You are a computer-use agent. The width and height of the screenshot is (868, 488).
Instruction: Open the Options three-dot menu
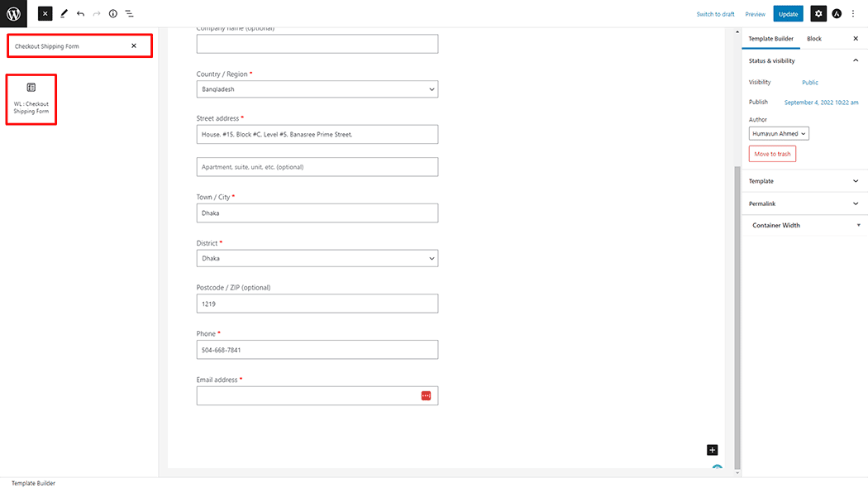click(x=853, y=13)
